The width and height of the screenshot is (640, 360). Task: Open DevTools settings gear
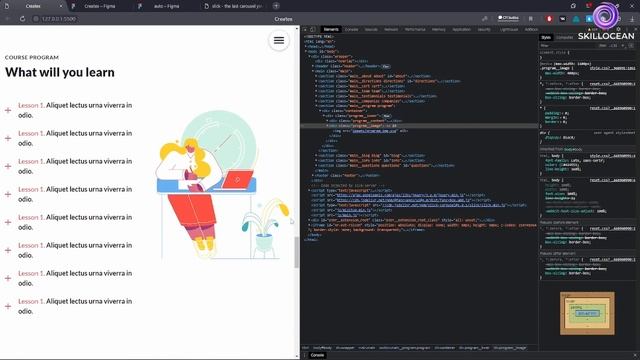pyautogui.click(x=619, y=29)
